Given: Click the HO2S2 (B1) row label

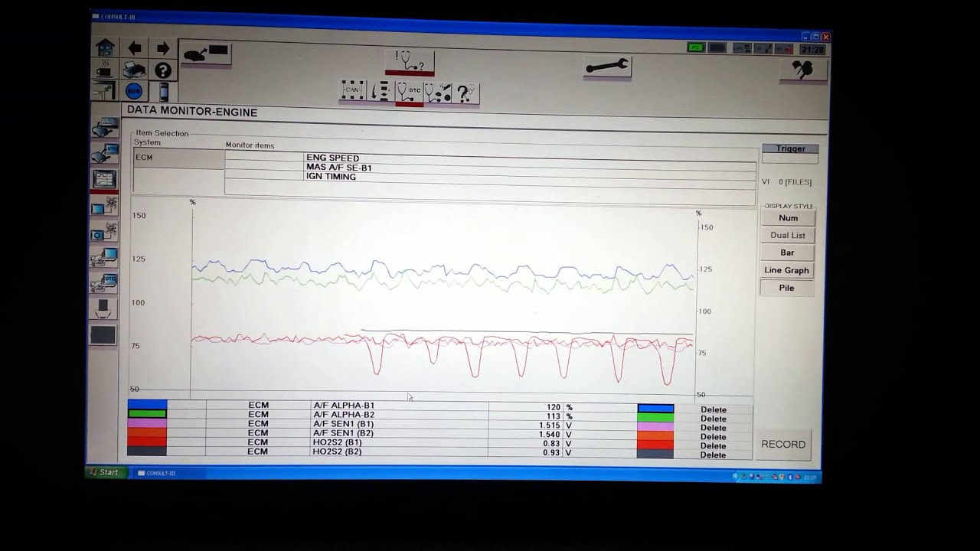Looking at the screenshot, I should click(337, 442).
